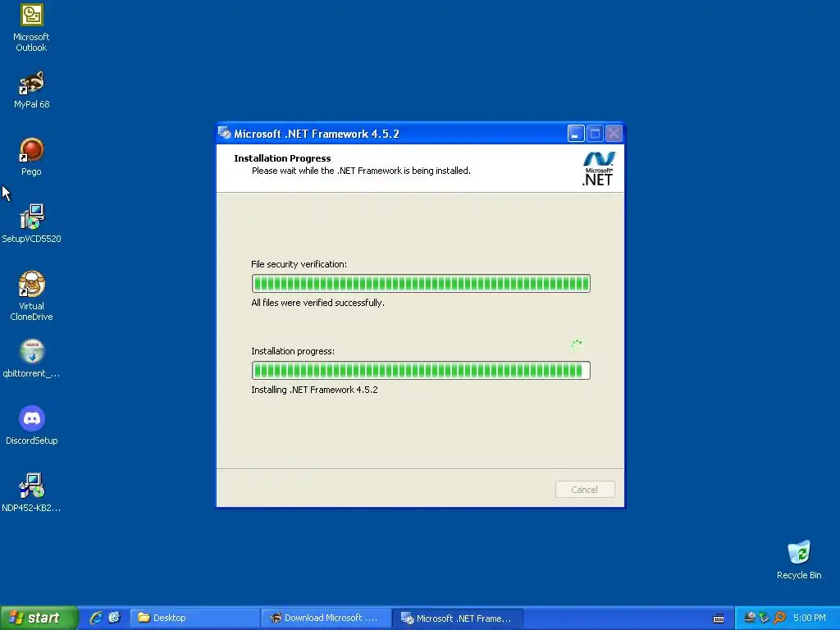Screen dimensions: 840x630
Task: Minimize the .NET Framework installer window
Action: coord(576,134)
